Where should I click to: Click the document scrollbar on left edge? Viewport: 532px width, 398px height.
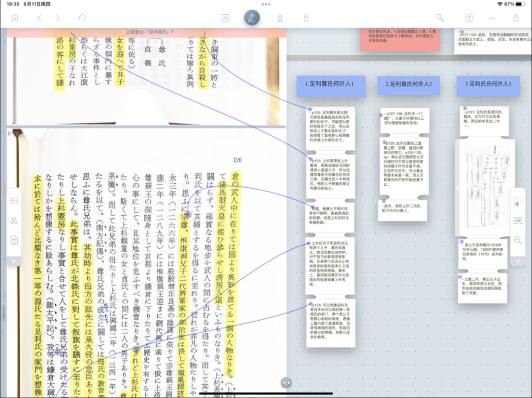[x=3, y=310]
